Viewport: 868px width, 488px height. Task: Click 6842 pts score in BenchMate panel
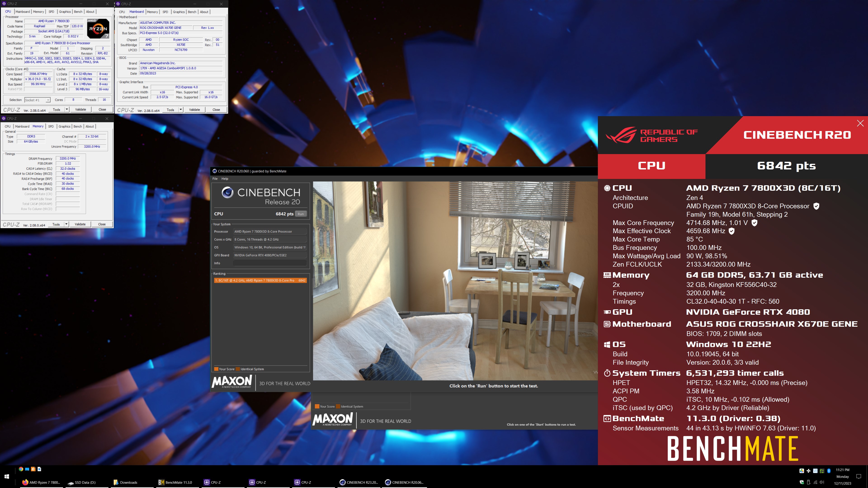[x=786, y=166]
